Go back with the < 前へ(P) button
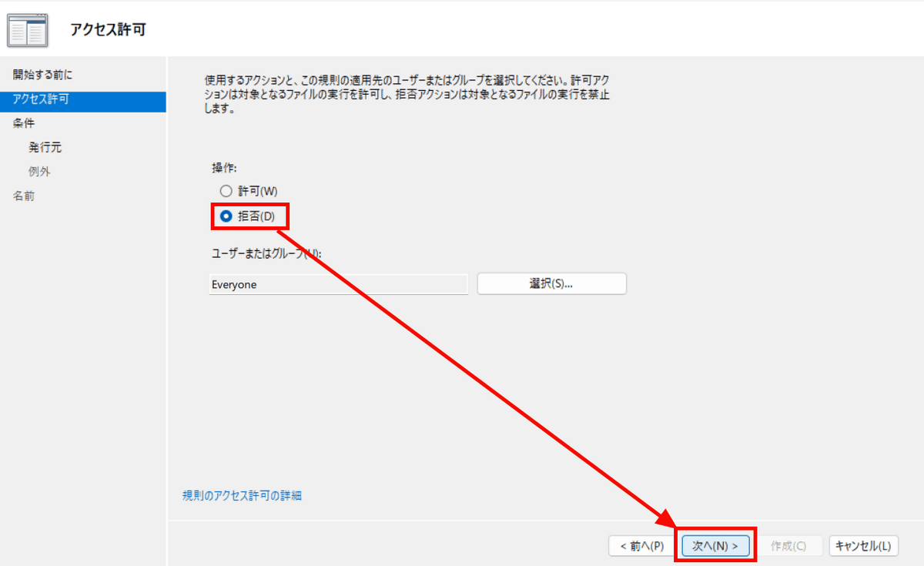 pos(637,546)
